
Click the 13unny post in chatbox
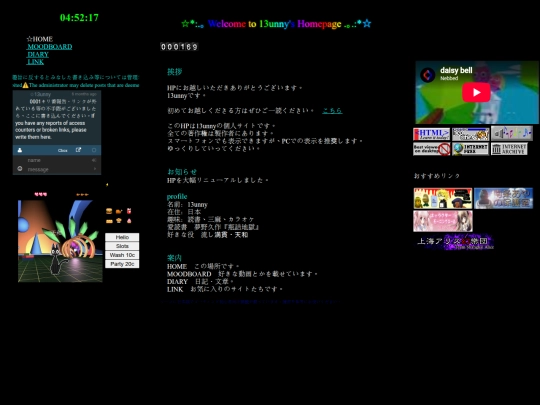(x=57, y=115)
